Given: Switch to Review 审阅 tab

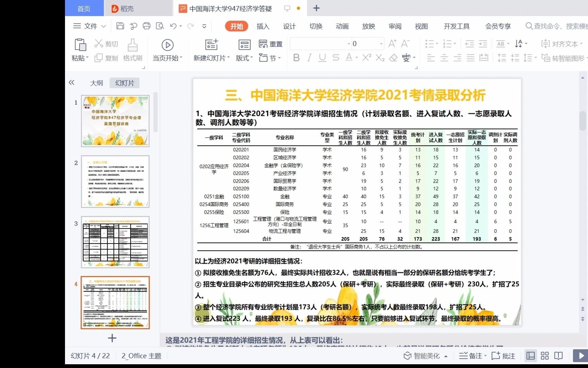Looking at the screenshot, I should pos(395,26).
